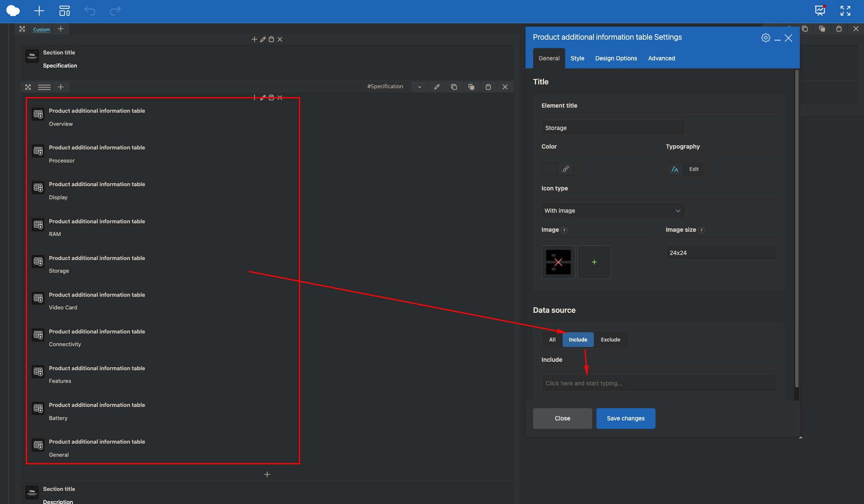Edit the #Specification row with pencil
The height and width of the screenshot is (504, 864).
[437, 87]
